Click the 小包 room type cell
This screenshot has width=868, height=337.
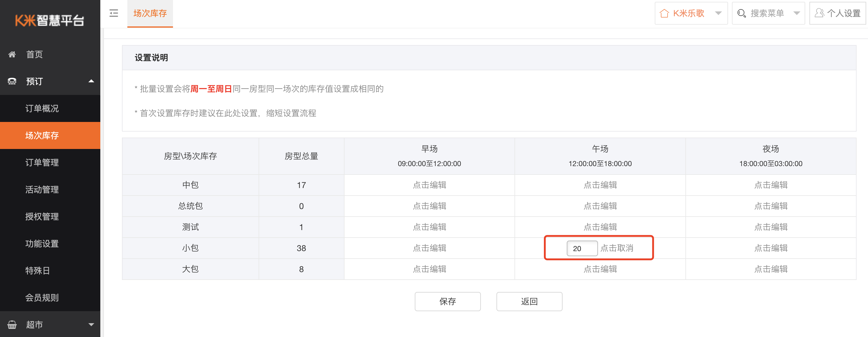190,248
